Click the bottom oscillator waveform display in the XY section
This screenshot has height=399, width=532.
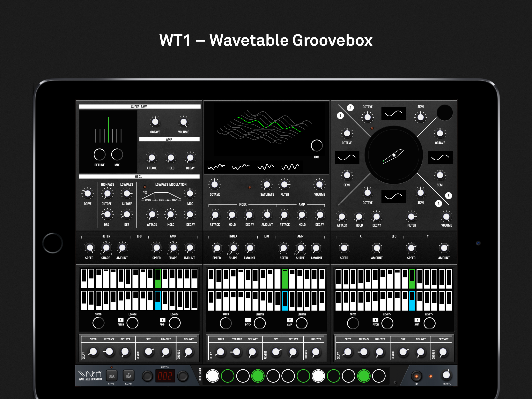(394, 196)
